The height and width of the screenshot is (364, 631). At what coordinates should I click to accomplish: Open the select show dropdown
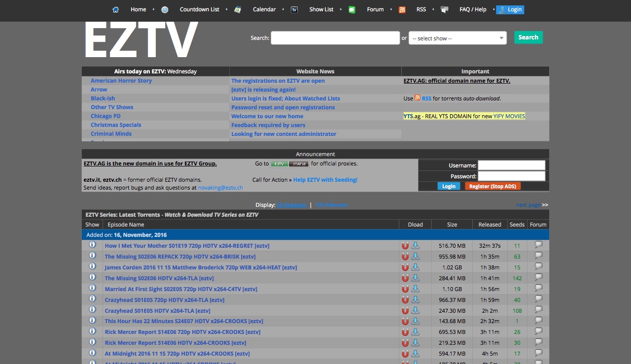pos(457,38)
